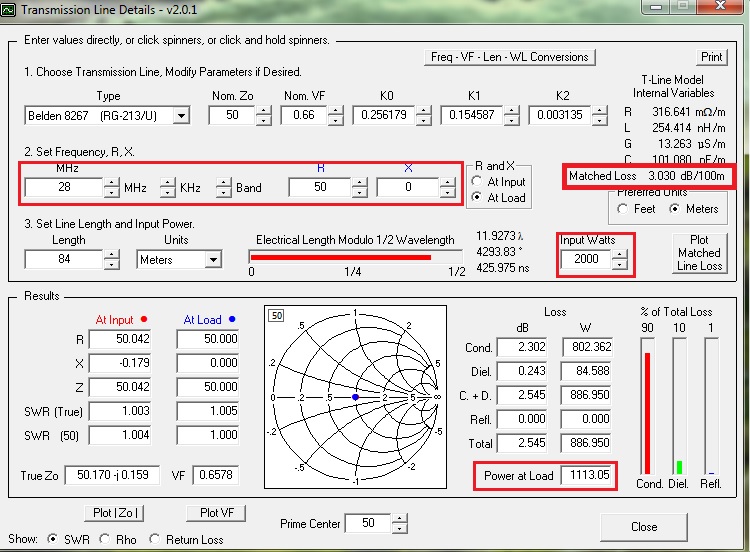Click the Close button
Screen dimensions: 750x552
pyautogui.click(x=644, y=527)
